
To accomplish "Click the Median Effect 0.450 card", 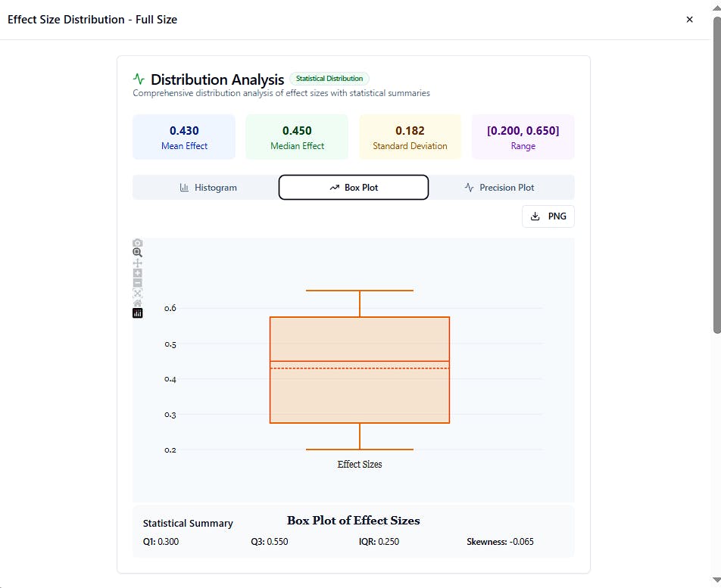I will 297,137.
